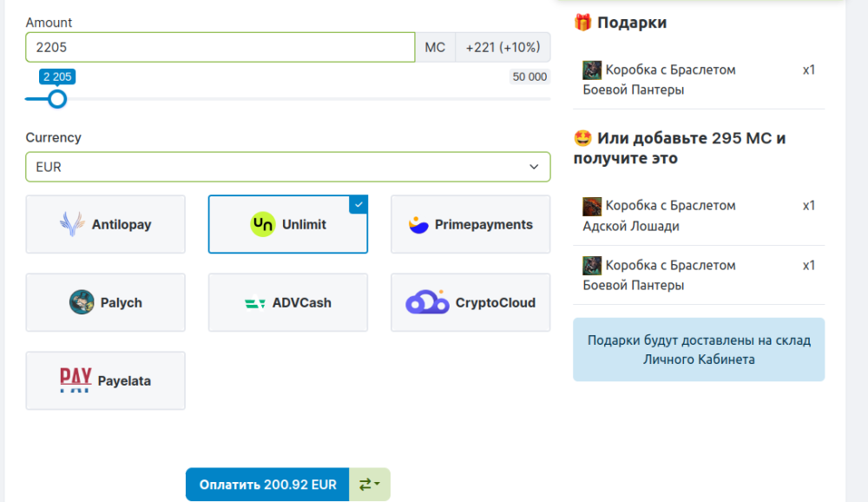This screenshot has height=502, width=868.
Task: Click the Antilopay logo icon
Action: point(72,224)
